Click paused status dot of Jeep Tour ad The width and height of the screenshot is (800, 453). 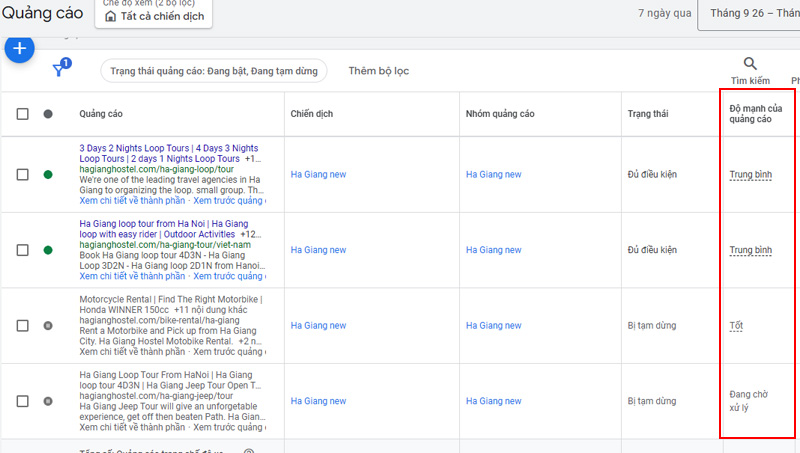pos(48,401)
